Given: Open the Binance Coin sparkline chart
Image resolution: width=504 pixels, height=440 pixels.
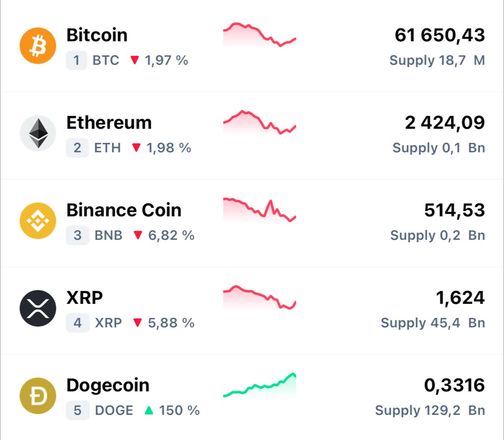Looking at the screenshot, I should point(259,210).
